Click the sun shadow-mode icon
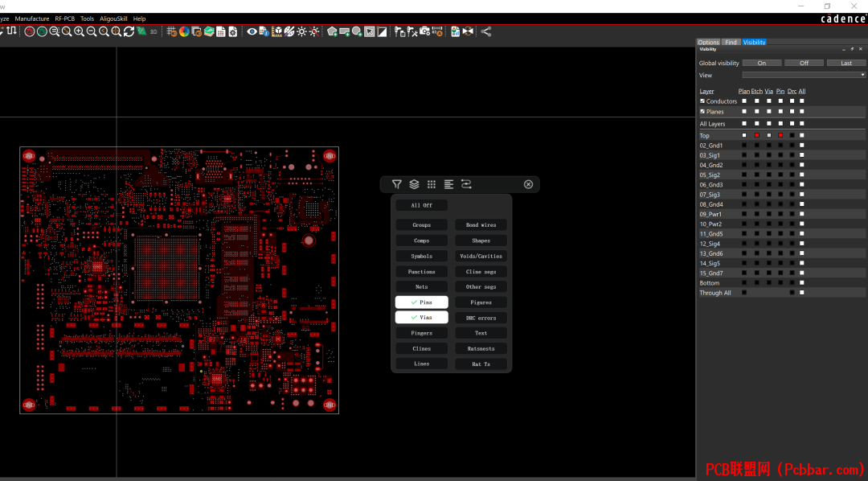Image resolution: width=868 pixels, height=481 pixels. (x=301, y=31)
